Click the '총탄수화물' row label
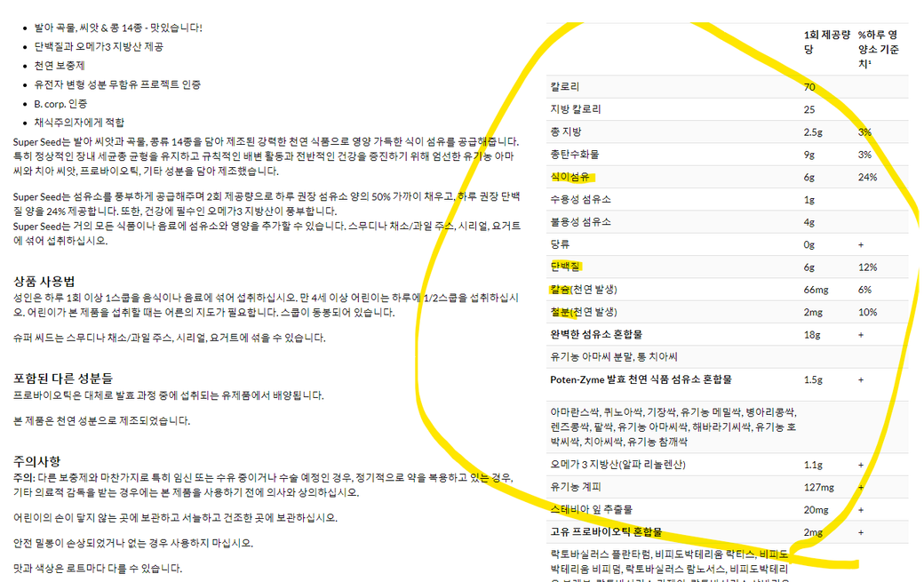 575,155
